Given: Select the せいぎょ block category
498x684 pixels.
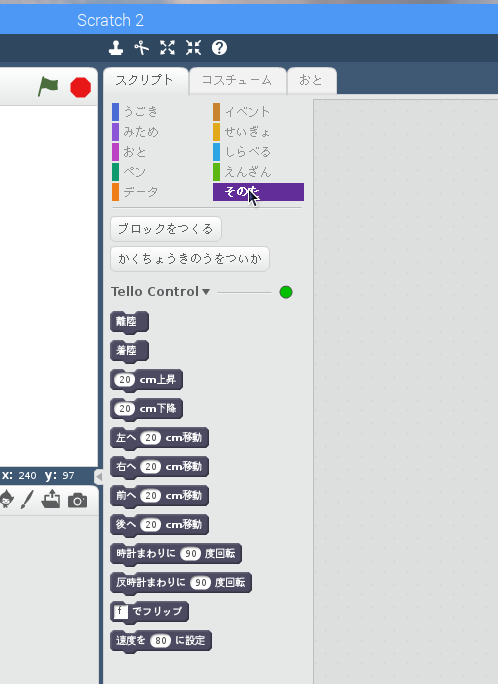Looking at the screenshot, I should 242,132.
